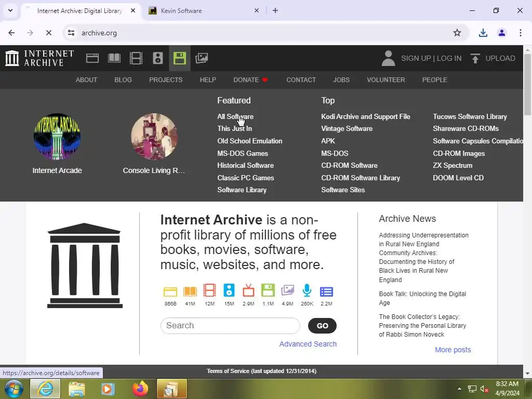Image resolution: width=532 pixels, height=399 pixels.
Task: Click the blue Audio icon above 15M
Action: [x=229, y=291]
